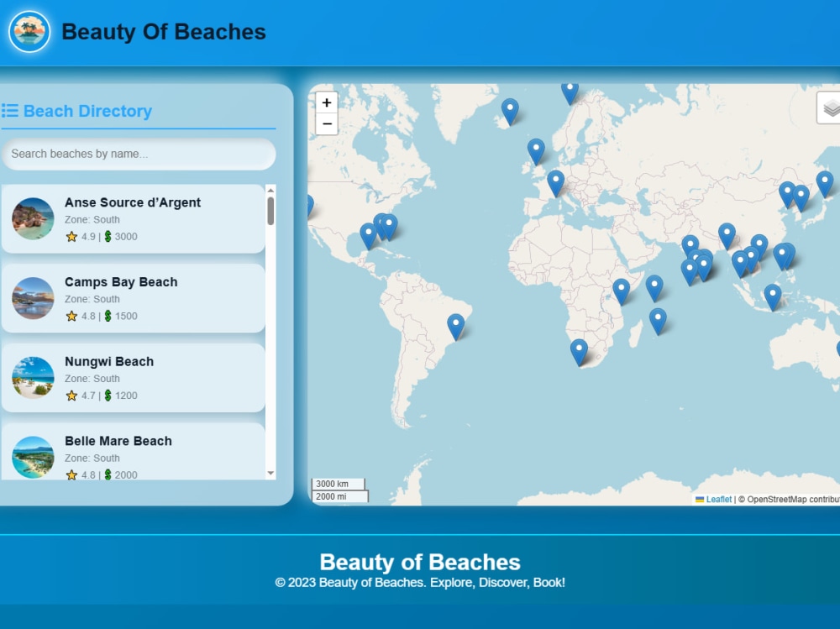840x629 pixels.
Task: Zoom out on the map
Action: pos(327,123)
